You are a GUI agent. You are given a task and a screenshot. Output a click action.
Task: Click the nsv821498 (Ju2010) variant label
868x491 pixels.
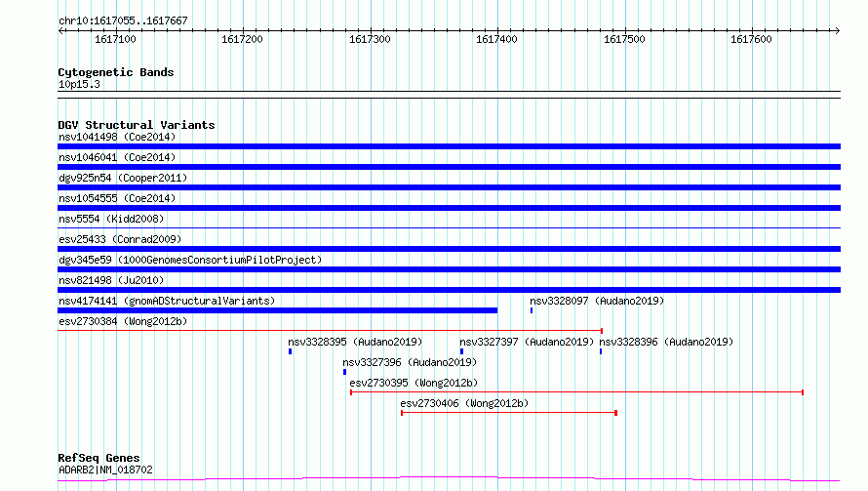point(111,280)
